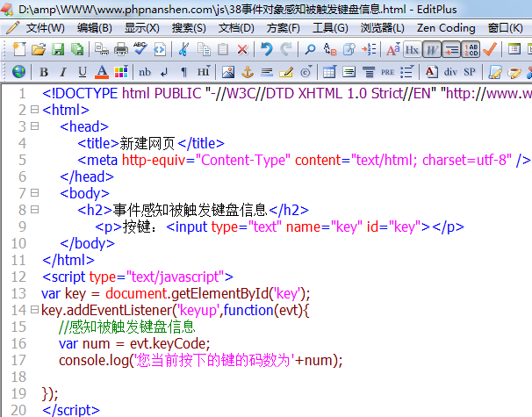Copy selection with the copy icon
Viewport: 532px width, 417px height.
[x=204, y=49]
